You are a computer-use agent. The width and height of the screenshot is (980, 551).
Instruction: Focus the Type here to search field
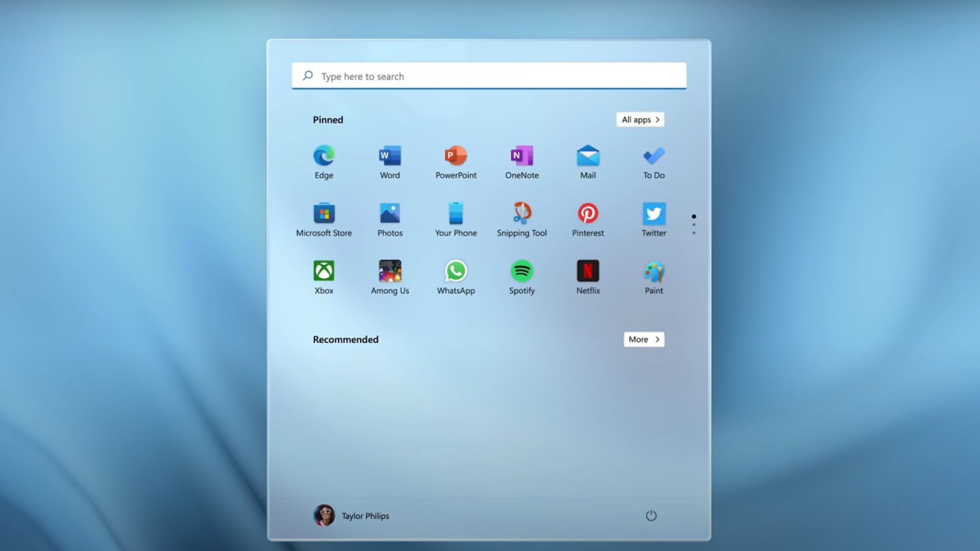(x=489, y=76)
